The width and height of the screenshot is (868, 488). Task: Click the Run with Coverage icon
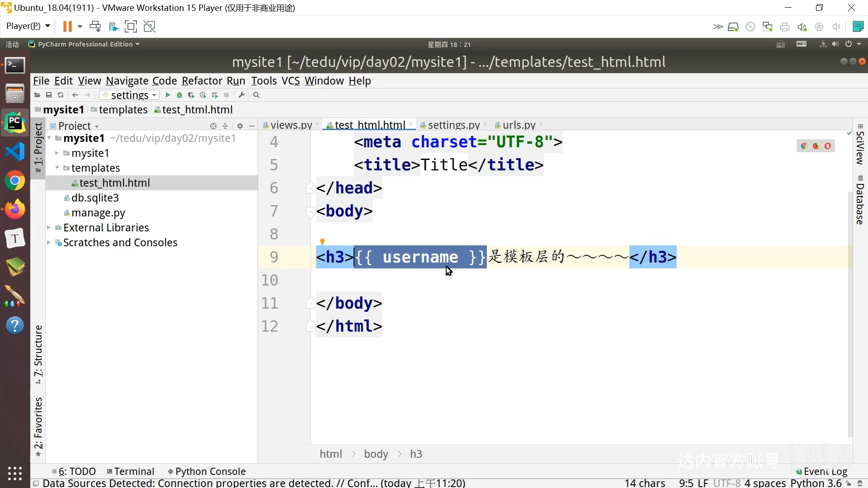(191, 95)
